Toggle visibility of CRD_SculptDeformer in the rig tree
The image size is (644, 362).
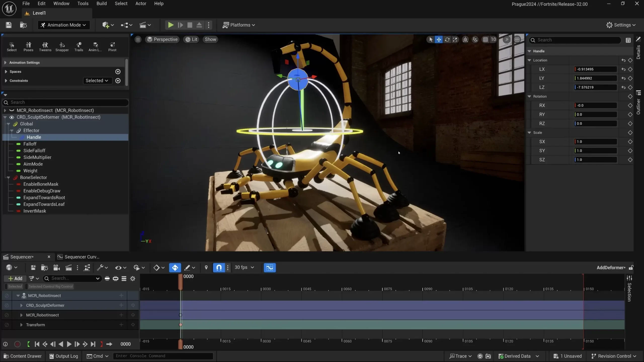[x=12, y=117]
